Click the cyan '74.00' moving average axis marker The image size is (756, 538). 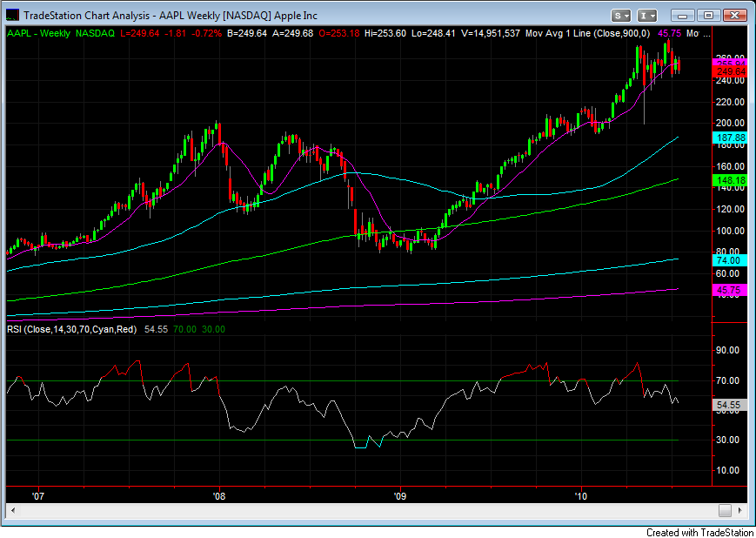click(730, 260)
